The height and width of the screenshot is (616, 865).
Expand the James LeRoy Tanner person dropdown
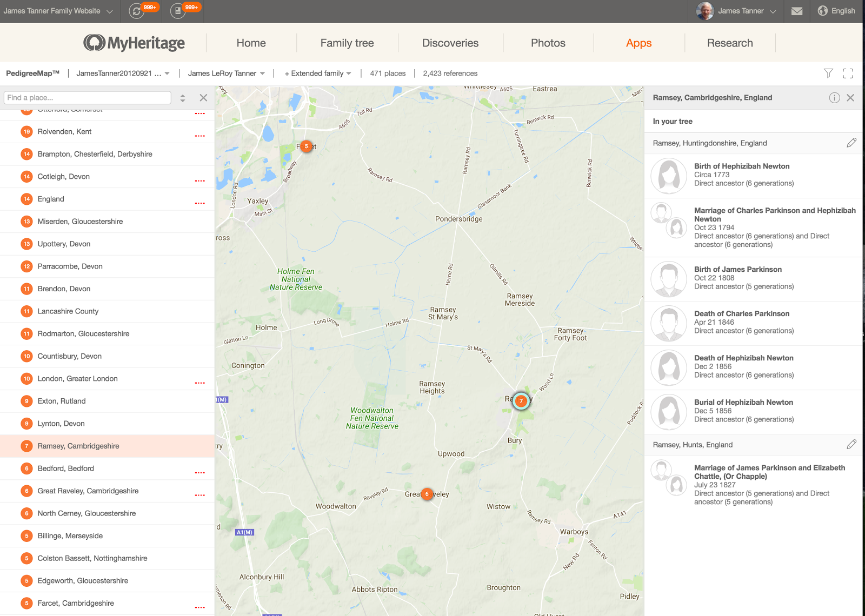(x=226, y=73)
